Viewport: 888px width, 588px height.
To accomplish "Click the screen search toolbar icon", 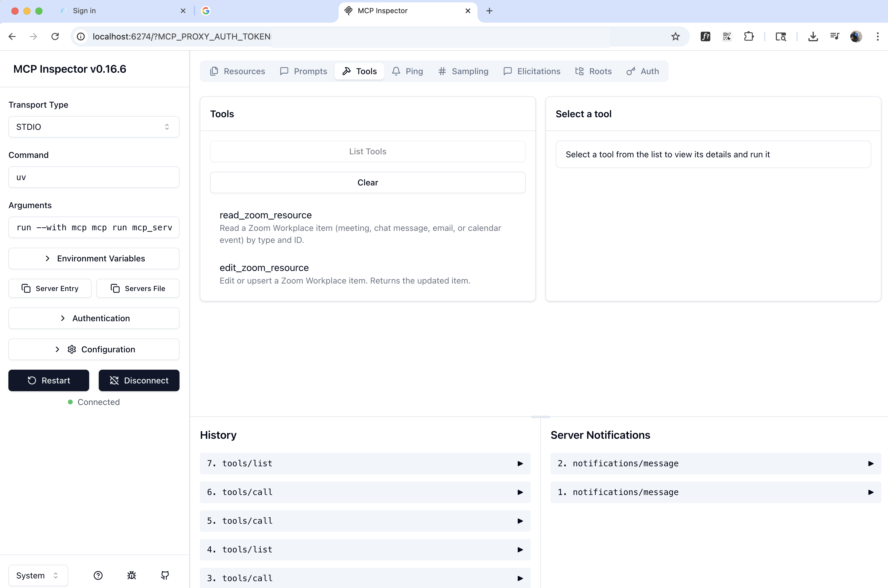I will click(x=781, y=36).
